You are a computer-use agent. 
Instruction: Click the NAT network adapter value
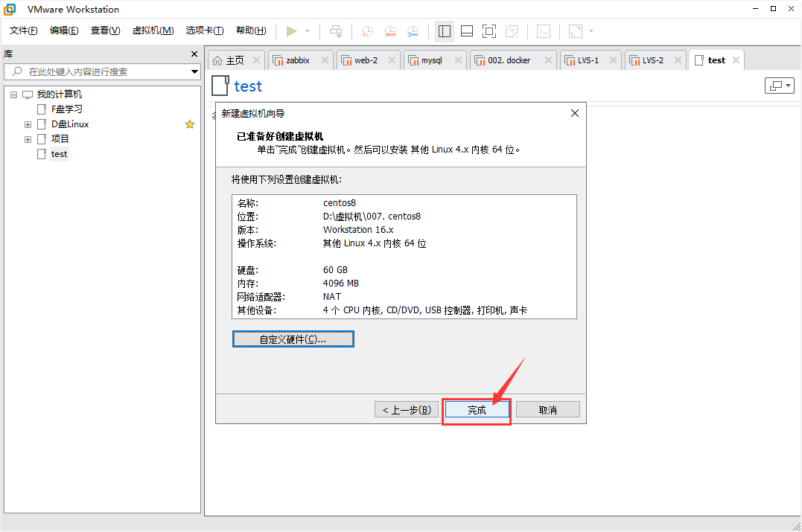[332, 296]
